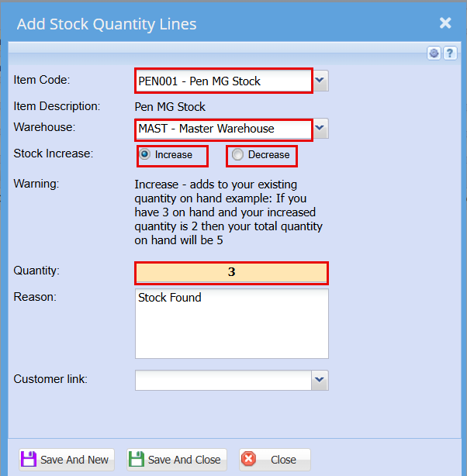467x476 pixels.
Task: Click the 'Add Stock Quantity Lines' title
Action: tap(106, 24)
